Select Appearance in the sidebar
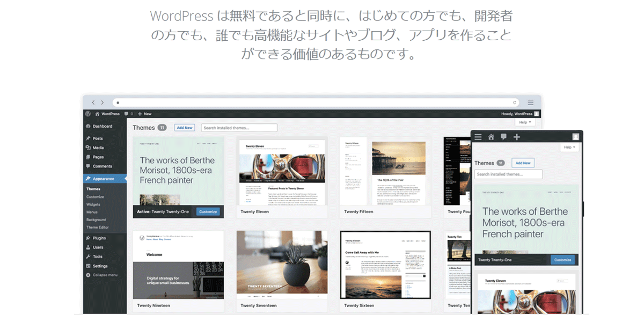 point(105,179)
